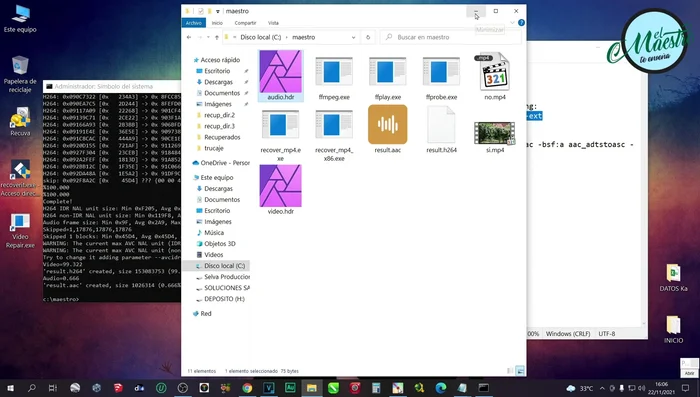Open pinned Imágenes under Acceso rápido
Screen dimensions: 700x397
coord(218,104)
